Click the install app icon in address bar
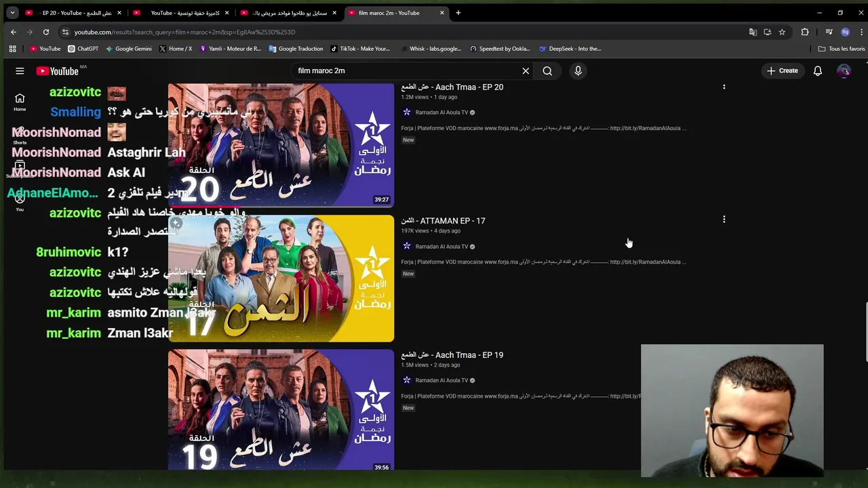The height and width of the screenshot is (488, 868). tap(768, 32)
